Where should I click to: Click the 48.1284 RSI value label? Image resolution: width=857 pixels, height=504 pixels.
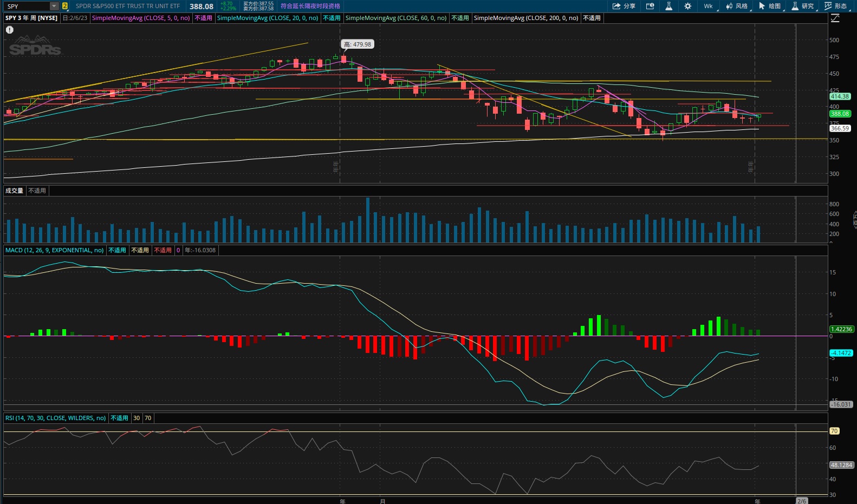tap(842, 465)
